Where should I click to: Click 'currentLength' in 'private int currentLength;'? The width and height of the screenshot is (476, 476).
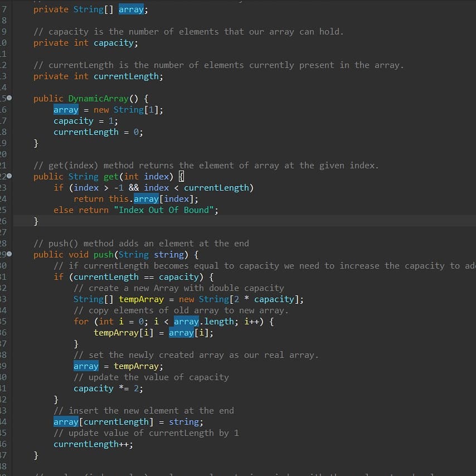pyautogui.click(x=126, y=76)
